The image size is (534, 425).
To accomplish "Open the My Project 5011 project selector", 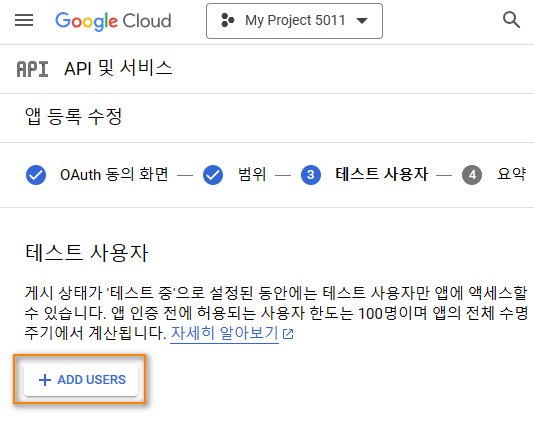I will (x=294, y=21).
